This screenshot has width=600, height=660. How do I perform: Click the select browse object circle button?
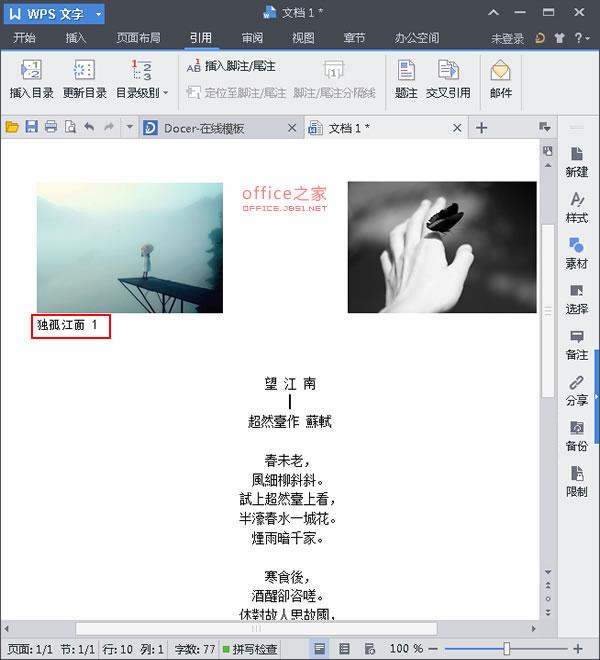point(548,599)
